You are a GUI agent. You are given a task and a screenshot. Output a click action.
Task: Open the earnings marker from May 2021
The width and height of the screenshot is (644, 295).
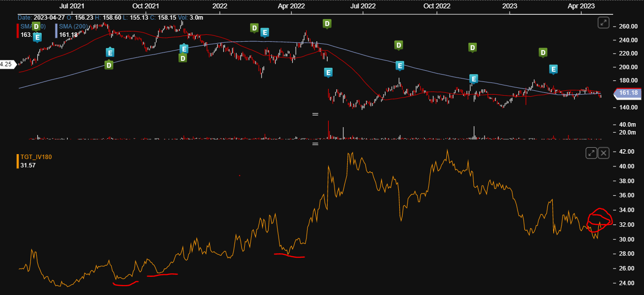pyautogui.click(x=37, y=37)
